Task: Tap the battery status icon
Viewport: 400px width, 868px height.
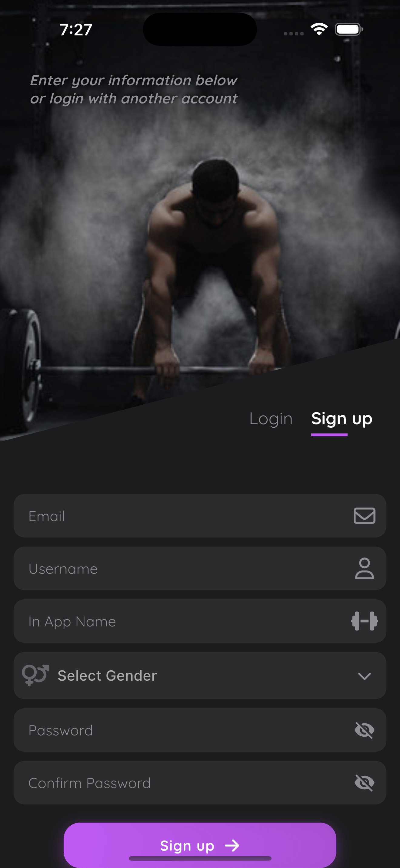Action: tap(349, 29)
